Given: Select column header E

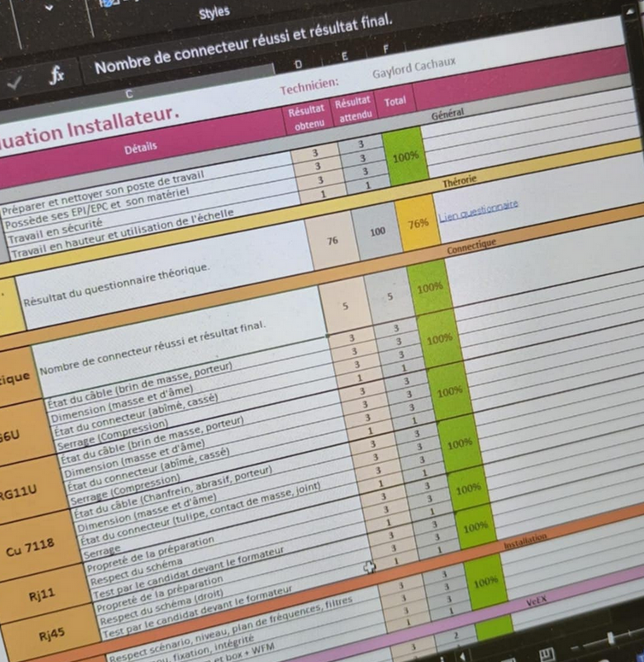Looking at the screenshot, I should pyautogui.click(x=345, y=56).
